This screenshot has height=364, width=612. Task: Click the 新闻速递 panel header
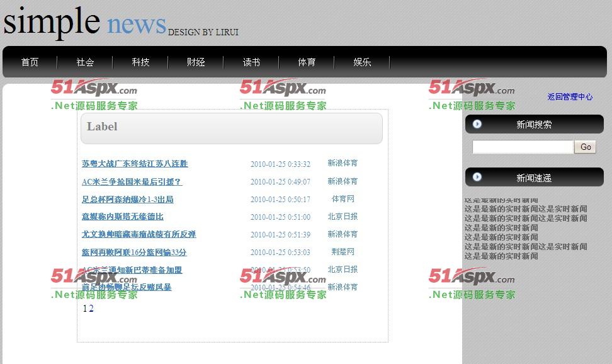(x=535, y=178)
